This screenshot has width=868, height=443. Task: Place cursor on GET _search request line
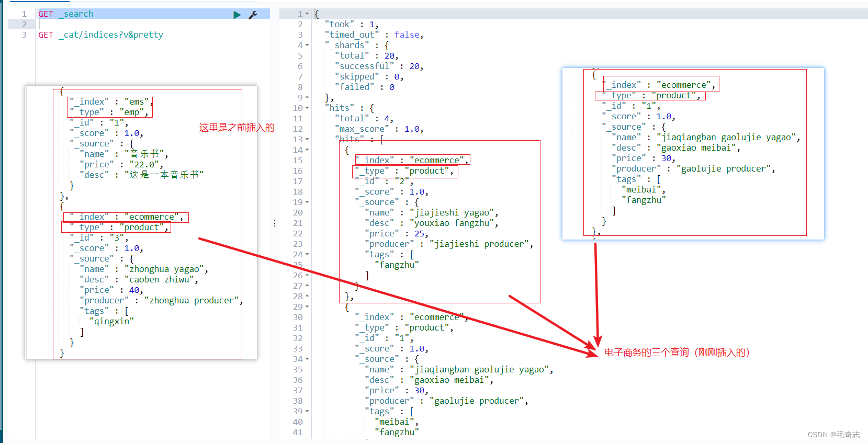pyautogui.click(x=66, y=14)
